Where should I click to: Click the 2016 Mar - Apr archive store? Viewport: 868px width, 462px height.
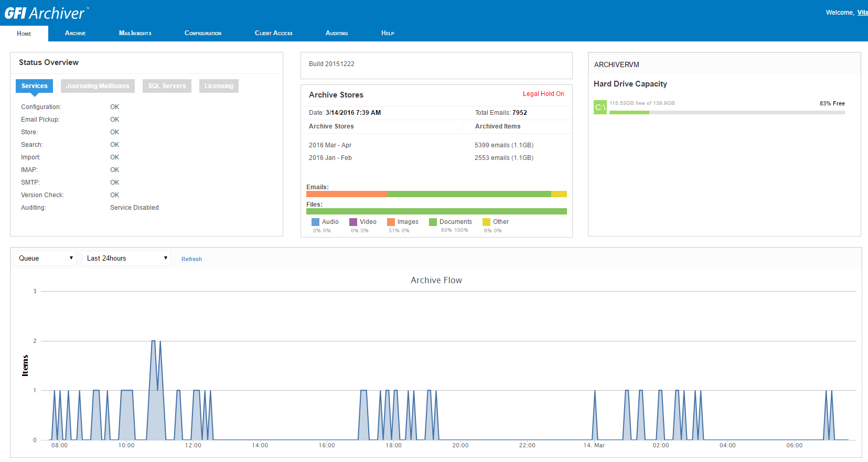pyautogui.click(x=330, y=145)
